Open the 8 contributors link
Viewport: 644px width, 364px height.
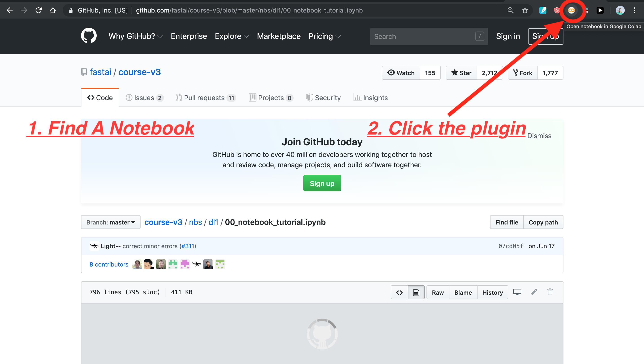109,264
